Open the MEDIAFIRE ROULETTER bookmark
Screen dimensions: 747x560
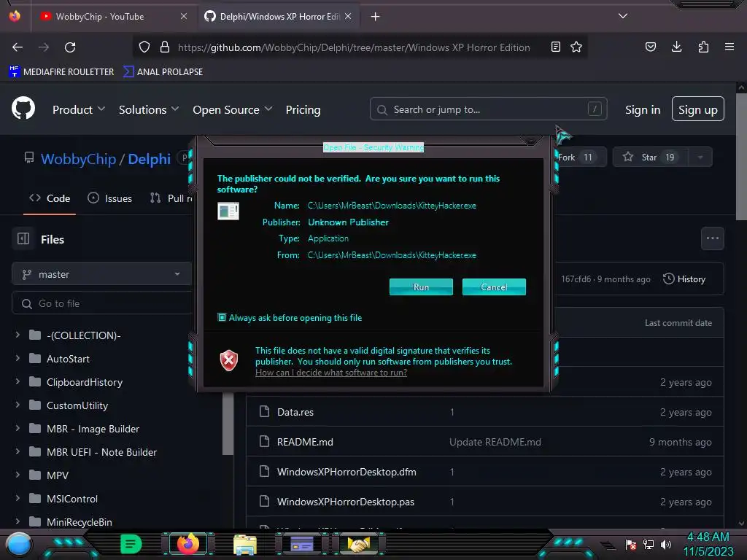point(61,72)
